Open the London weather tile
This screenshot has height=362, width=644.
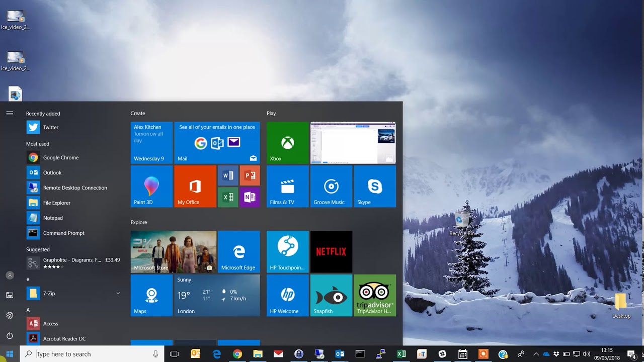point(217,296)
